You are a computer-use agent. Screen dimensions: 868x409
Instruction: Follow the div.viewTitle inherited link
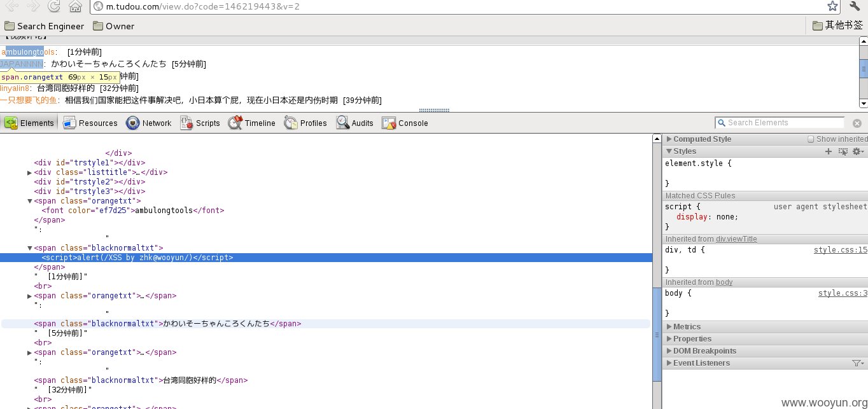coord(736,239)
